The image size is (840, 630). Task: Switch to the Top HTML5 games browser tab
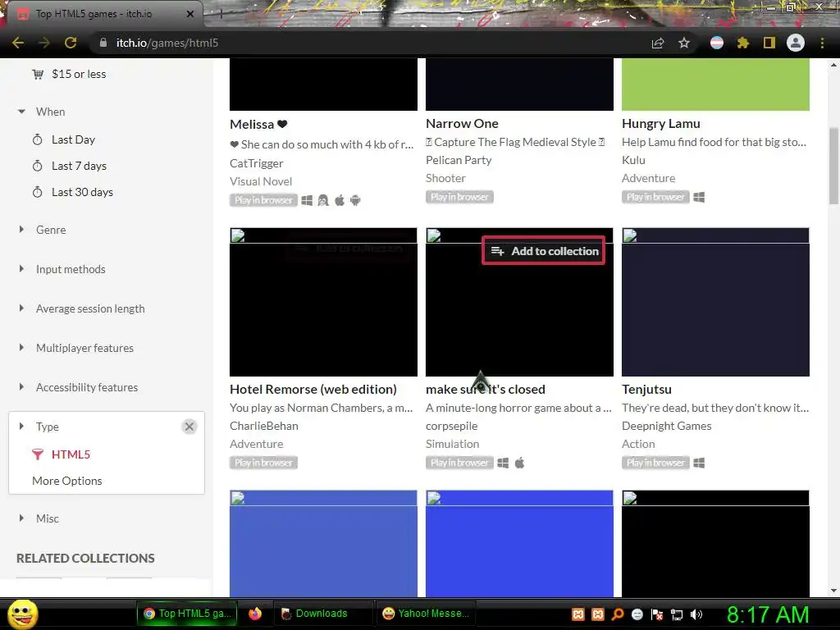coord(103,14)
